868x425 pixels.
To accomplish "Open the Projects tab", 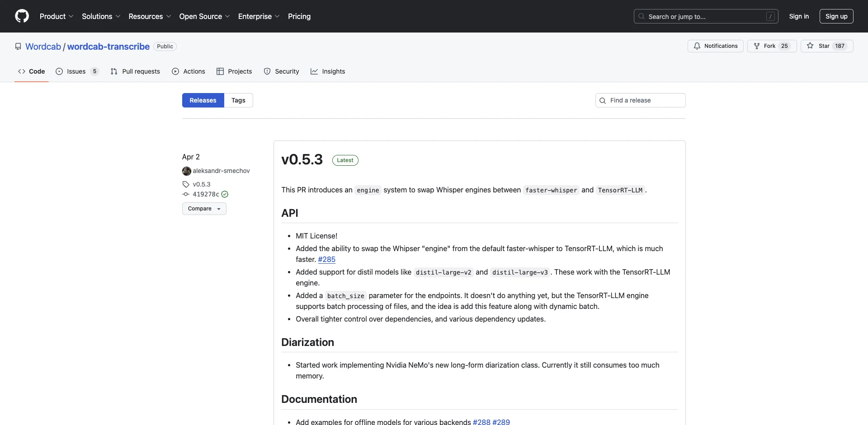I will [x=234, y=71].
